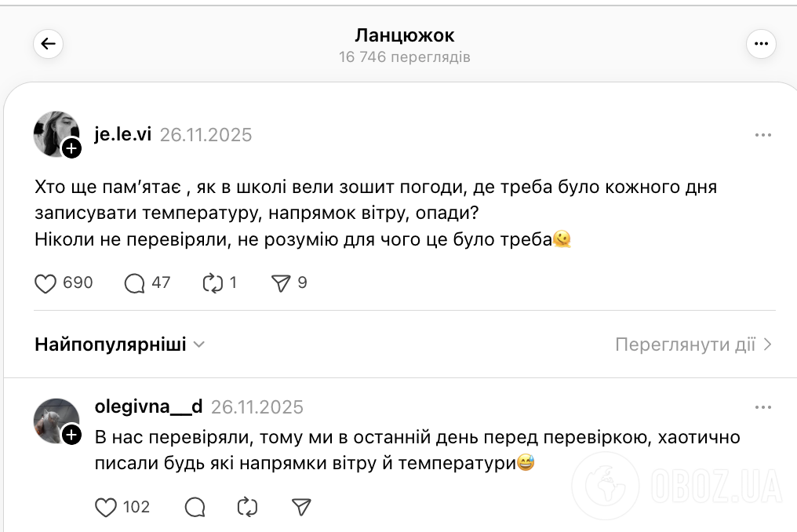Open the thread options menu at top right
The height and width of the screenshot is (532, 797).
tap(760, 43)
